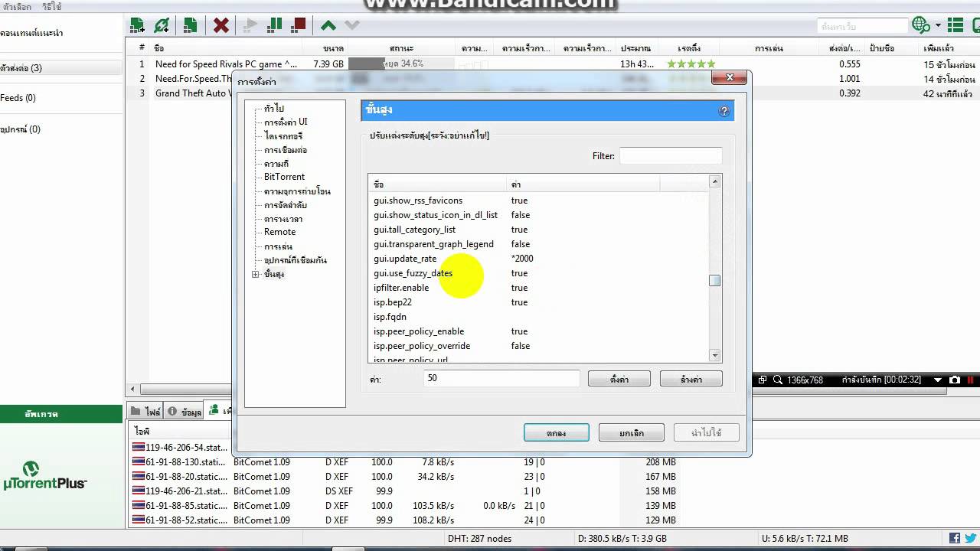The width and height of the screenshot is (980, 551).
Task: Select การตั้งค่า UI in settings tree
Action: point(286,122)
